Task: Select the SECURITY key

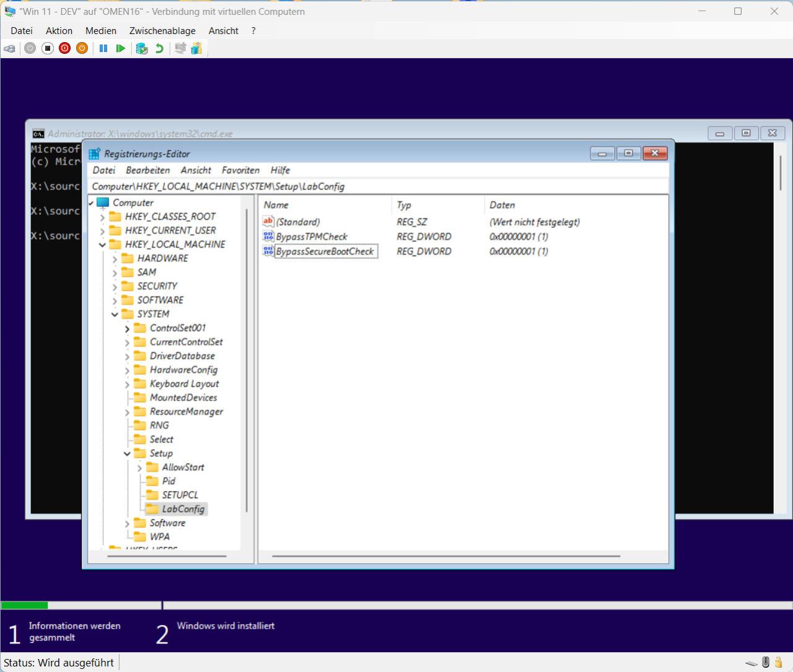Action: coord(157,286)
